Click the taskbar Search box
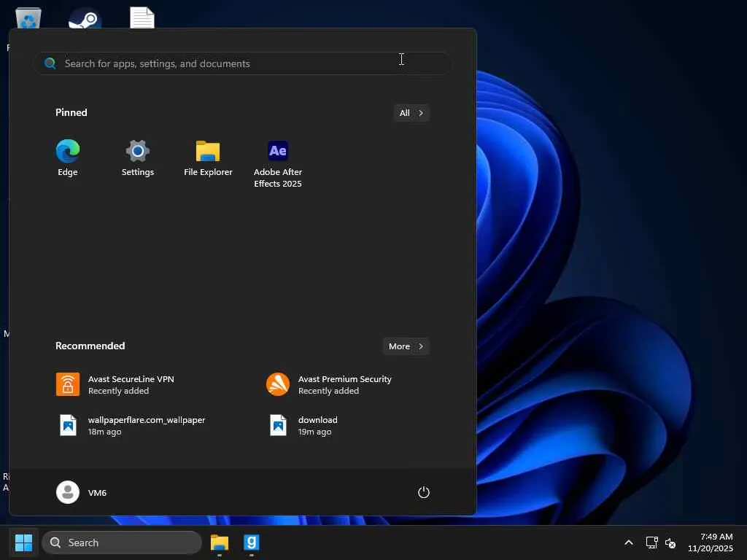 (x=122, y=542)
